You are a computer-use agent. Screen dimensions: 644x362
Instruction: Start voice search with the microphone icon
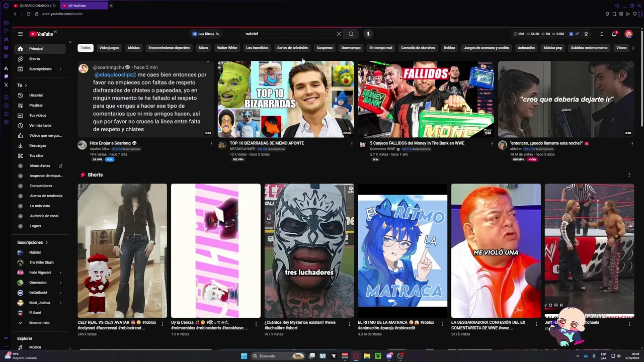[368, 34]
